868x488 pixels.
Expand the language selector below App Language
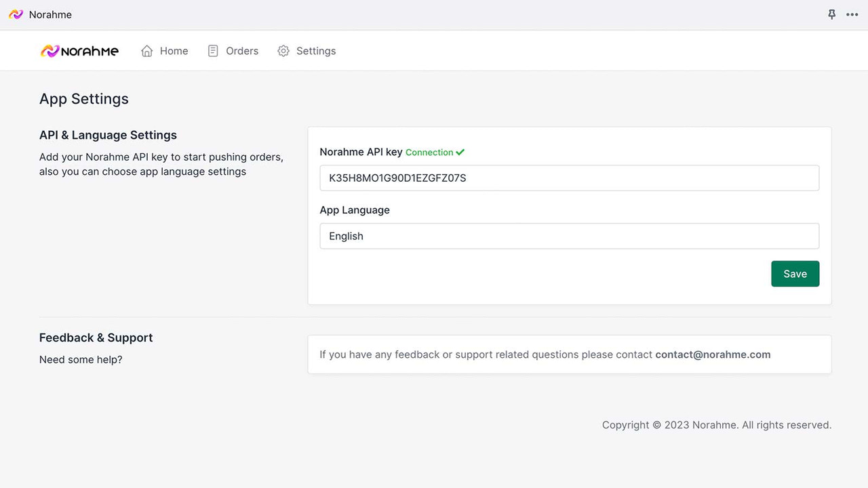click(569, 236)
